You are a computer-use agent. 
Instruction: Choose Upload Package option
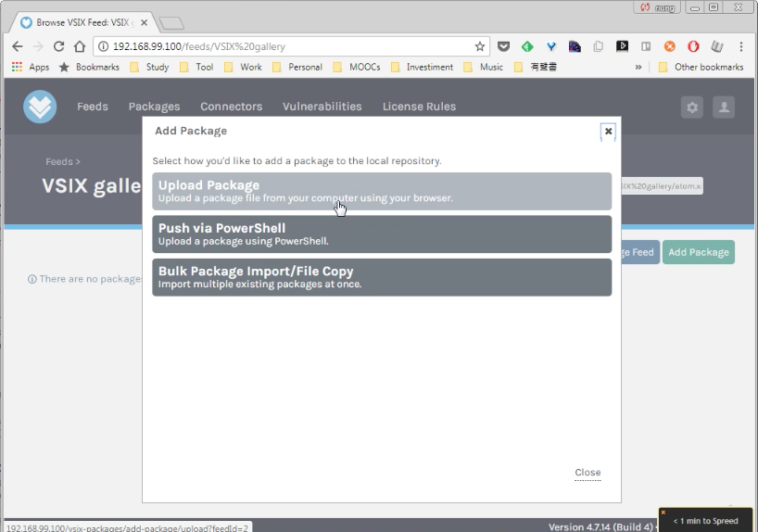click(x=382, y=191)
